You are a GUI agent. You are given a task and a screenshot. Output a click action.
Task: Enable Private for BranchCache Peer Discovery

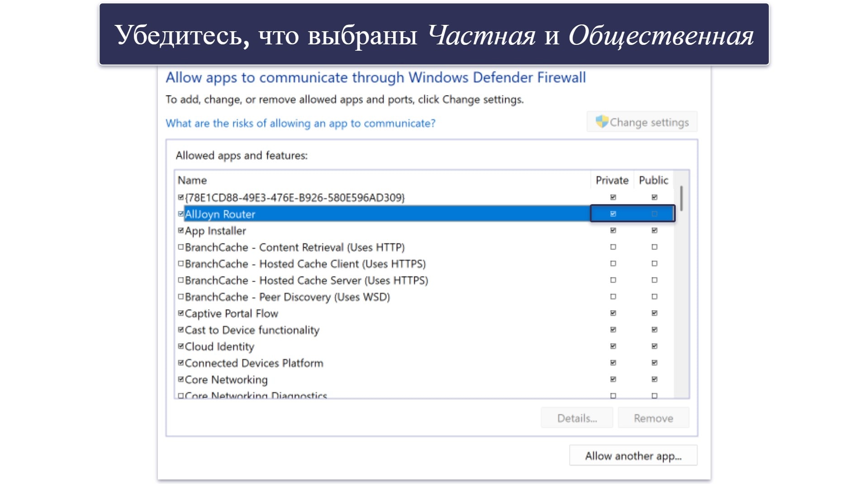pyautogui.click(x=613, y=297)
